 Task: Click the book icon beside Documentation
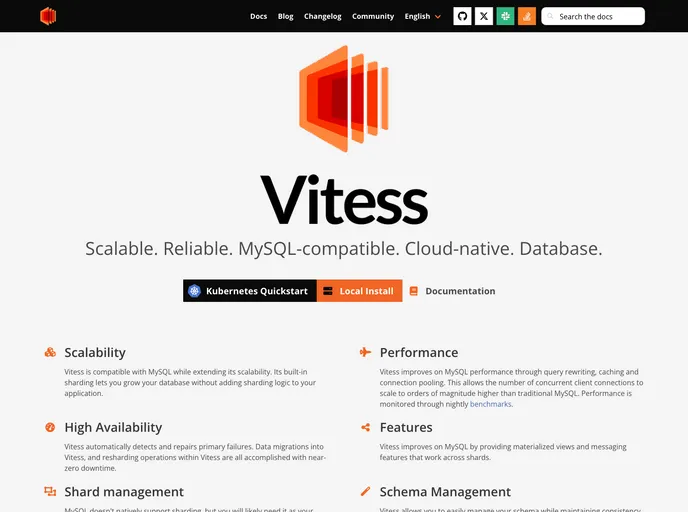click(413, 291)
